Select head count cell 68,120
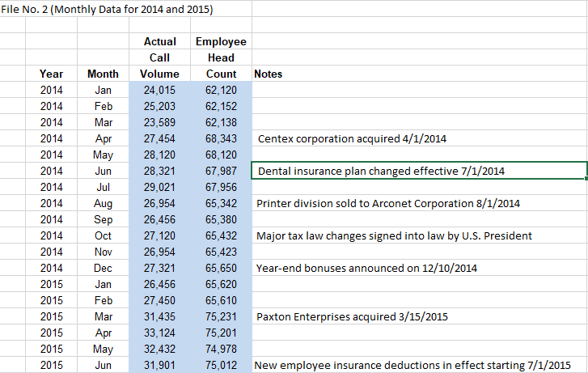The width and height of the screenshot is (588, 373). [221, 155]
